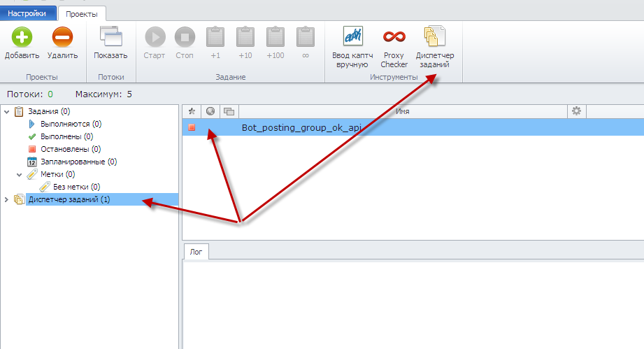
Task: Select Задания (0) in the tree
Action: click(x=49, y=111)
